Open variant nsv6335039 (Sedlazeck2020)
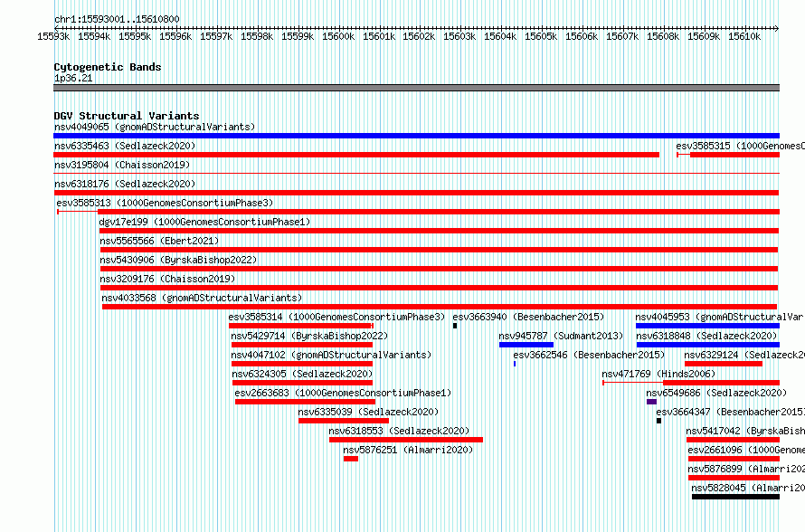Viewport: 805px width, 532px height. tap(368, 412)
